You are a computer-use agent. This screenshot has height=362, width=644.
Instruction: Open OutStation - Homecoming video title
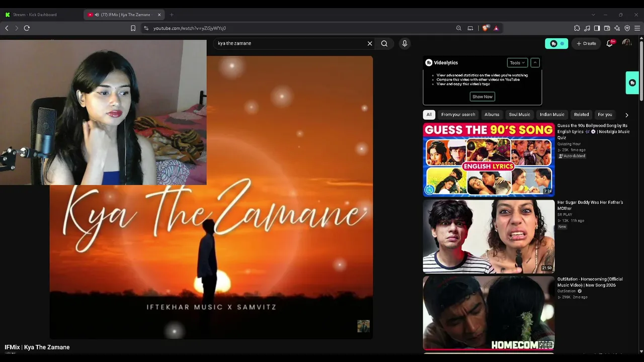point(590,282)
